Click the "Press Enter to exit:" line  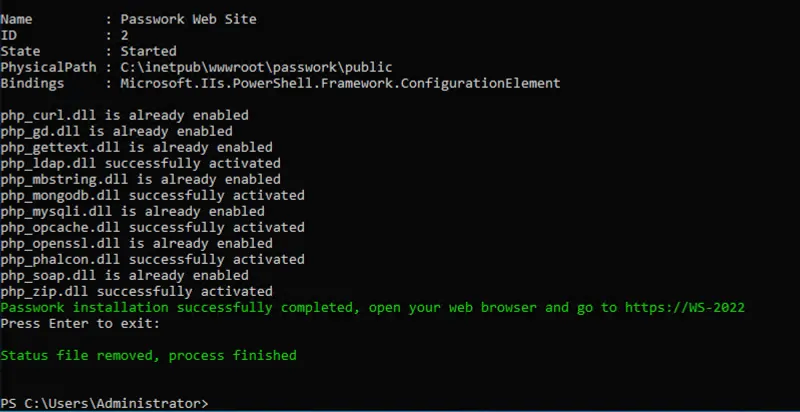pyautogui.click(x=80, y=323)
